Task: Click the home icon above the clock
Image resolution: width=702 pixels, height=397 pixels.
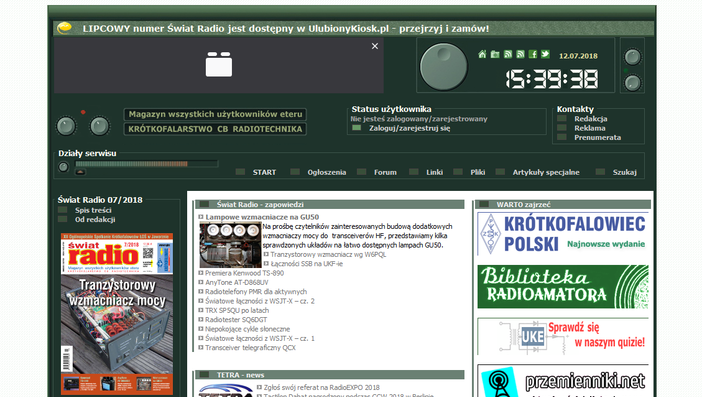Action: 482,54
